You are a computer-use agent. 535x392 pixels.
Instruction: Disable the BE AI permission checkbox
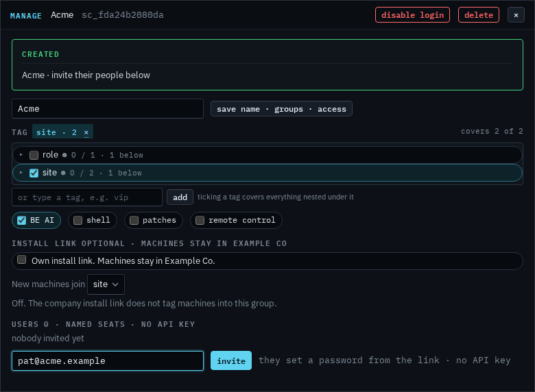[21, 220]
